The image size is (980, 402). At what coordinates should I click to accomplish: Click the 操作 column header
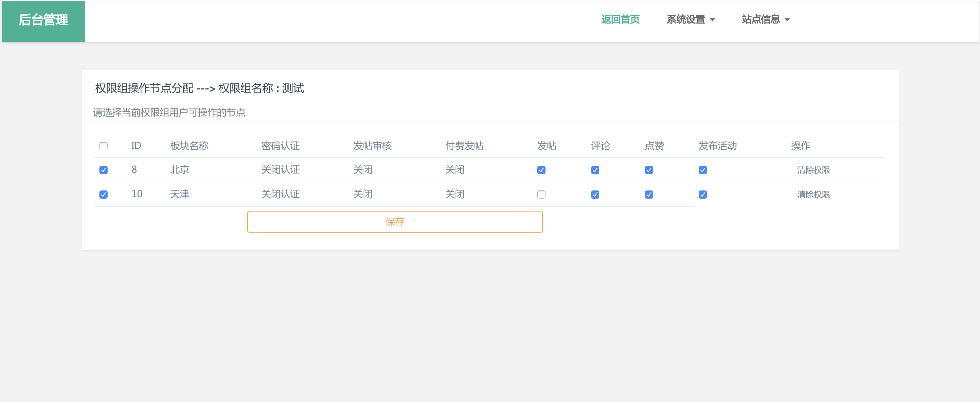[801, 146]
